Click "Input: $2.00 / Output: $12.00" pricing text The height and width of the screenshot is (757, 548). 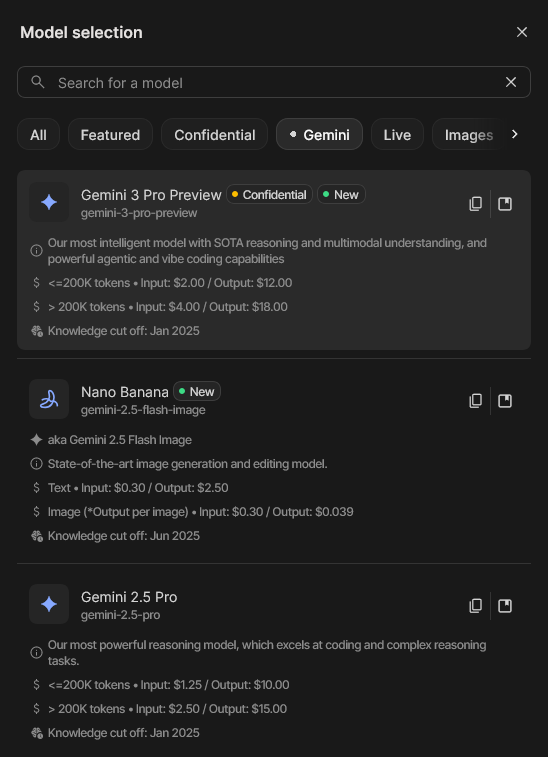pyautogui.click(x=216, y=283)
